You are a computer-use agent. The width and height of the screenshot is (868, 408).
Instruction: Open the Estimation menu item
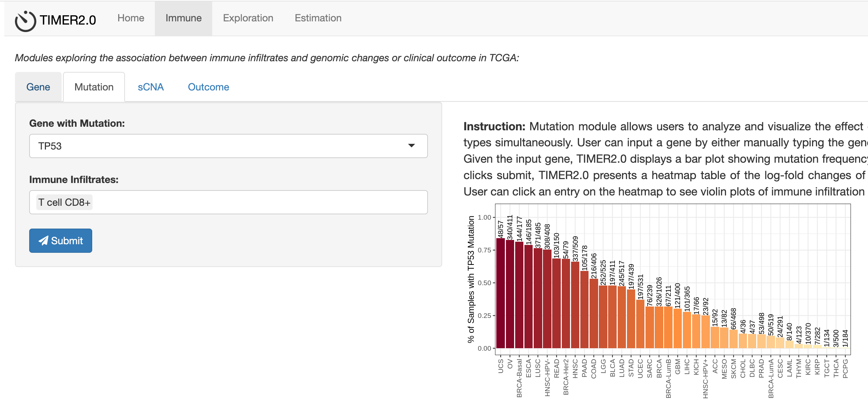point(318,18)
